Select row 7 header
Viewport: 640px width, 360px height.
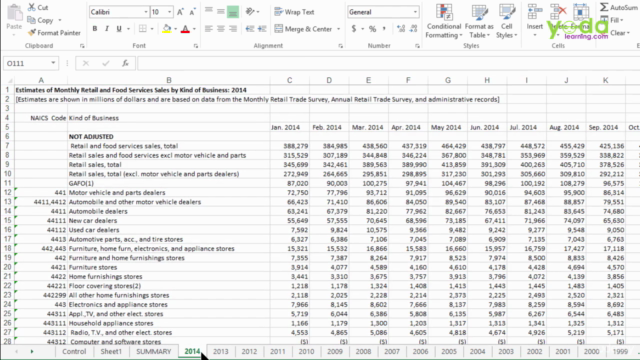(x=7, y=146)
